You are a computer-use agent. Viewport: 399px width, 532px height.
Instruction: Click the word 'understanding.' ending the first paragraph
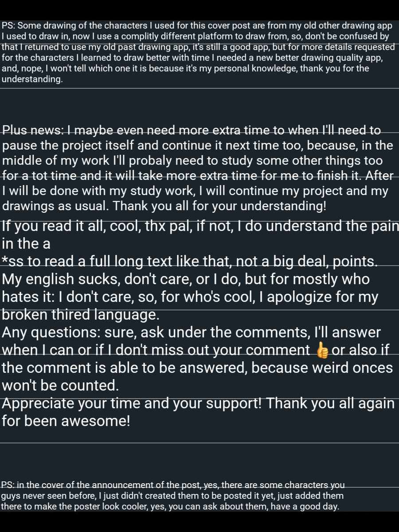tap(32, 80)
